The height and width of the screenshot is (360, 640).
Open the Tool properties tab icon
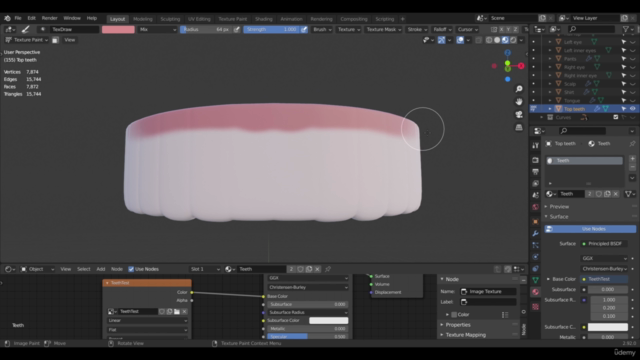[x=536, y=146]
